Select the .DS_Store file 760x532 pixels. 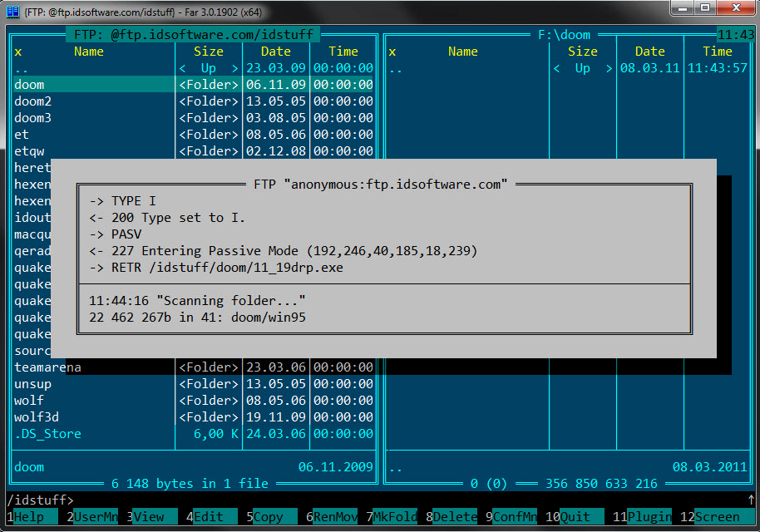pyautogui.click(x=47, y=434)
